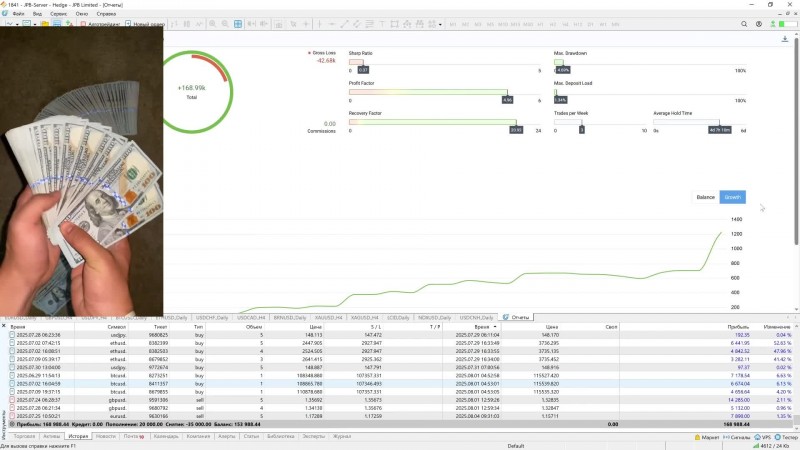Close the toolbox panel with the X
The image size is (800, 450).
(x=4, y=326)
